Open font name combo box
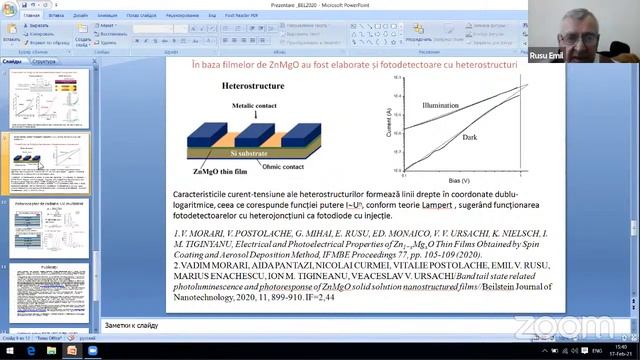The height and width of the screenshot is (360, 640). point(152,29)
